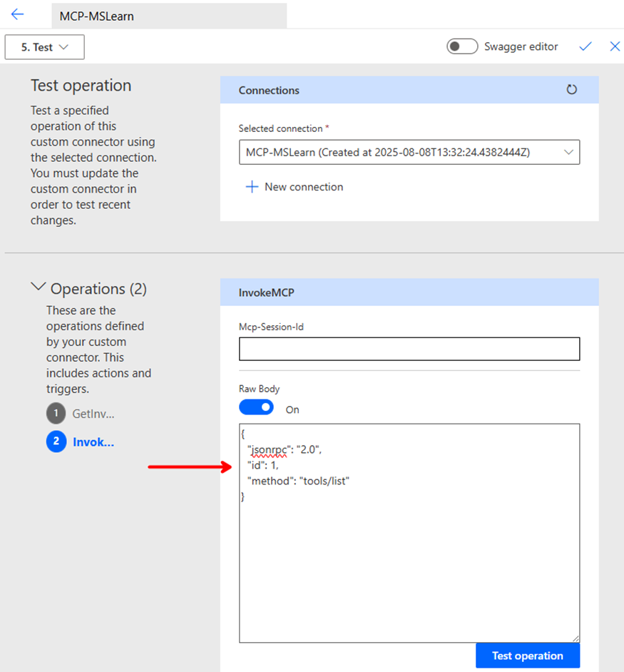
Task: Close the connector editor with X icon
Action: 615,46
